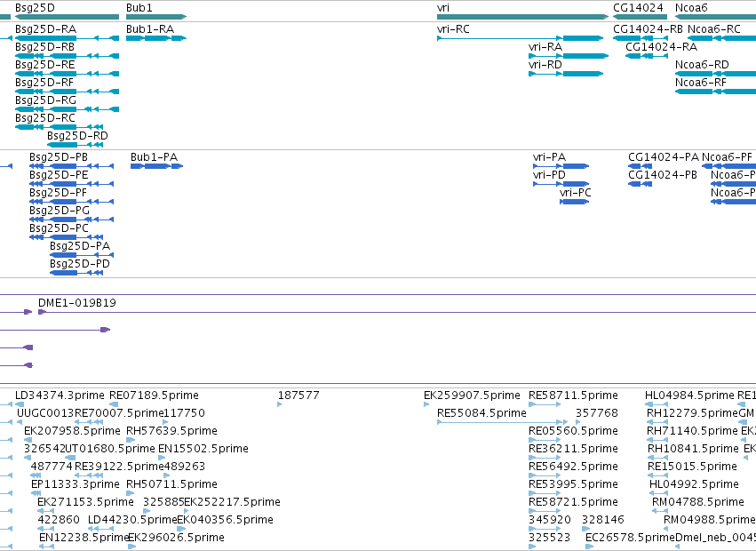
Task: Click the Bsg25D-RC transcript label
Action: (44, 118)
